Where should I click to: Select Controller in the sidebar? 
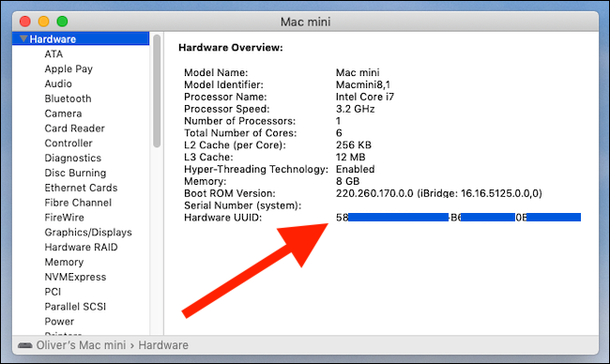coord(69,144)
